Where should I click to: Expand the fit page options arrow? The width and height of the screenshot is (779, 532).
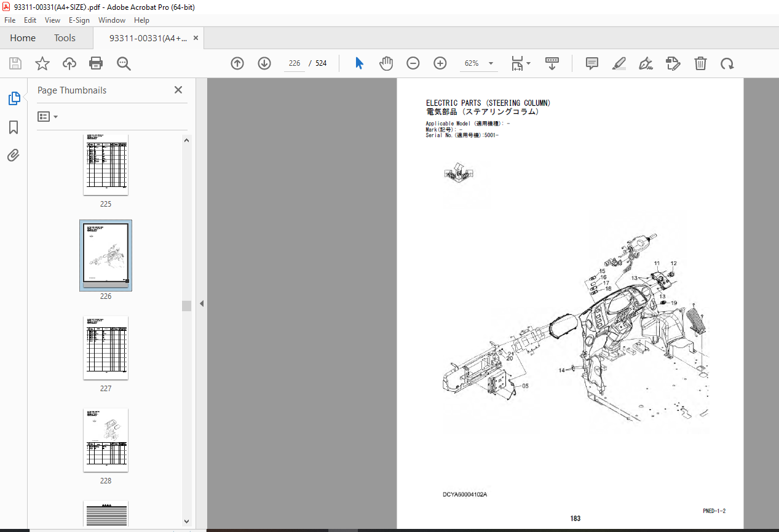coord(529,63)
